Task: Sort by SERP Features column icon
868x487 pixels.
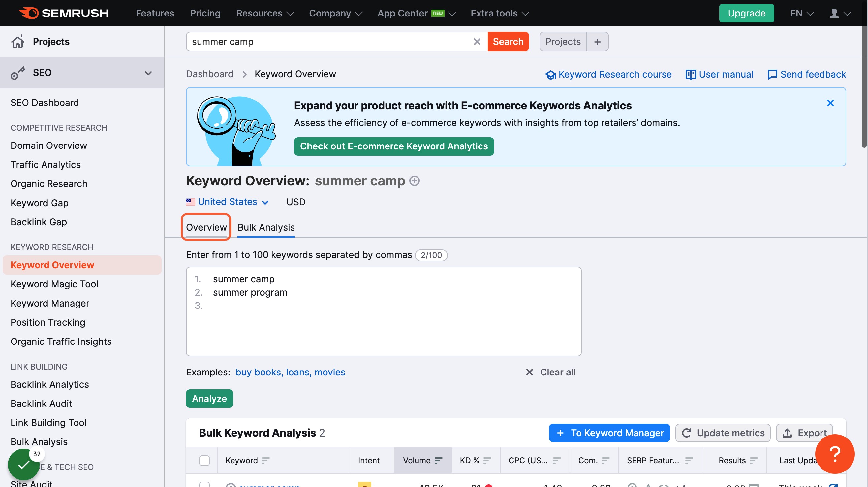Action: click(689, 460)
